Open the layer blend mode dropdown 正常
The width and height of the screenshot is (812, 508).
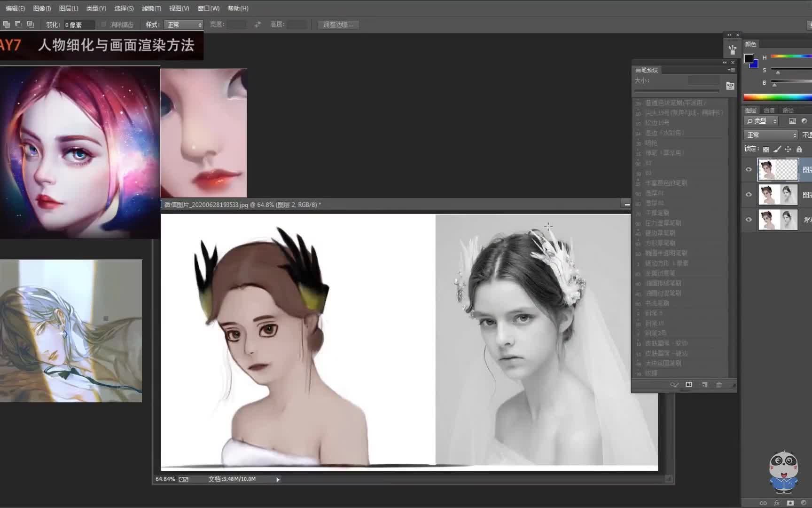coord(771,135)
